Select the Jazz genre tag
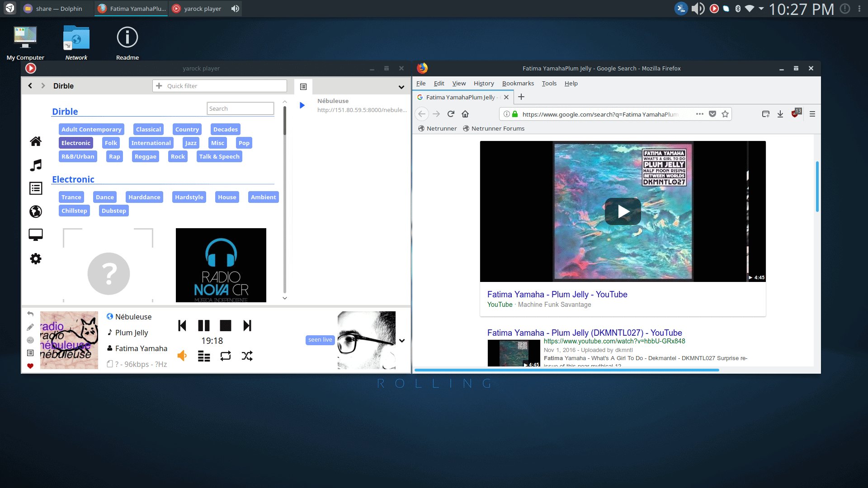 191,143
